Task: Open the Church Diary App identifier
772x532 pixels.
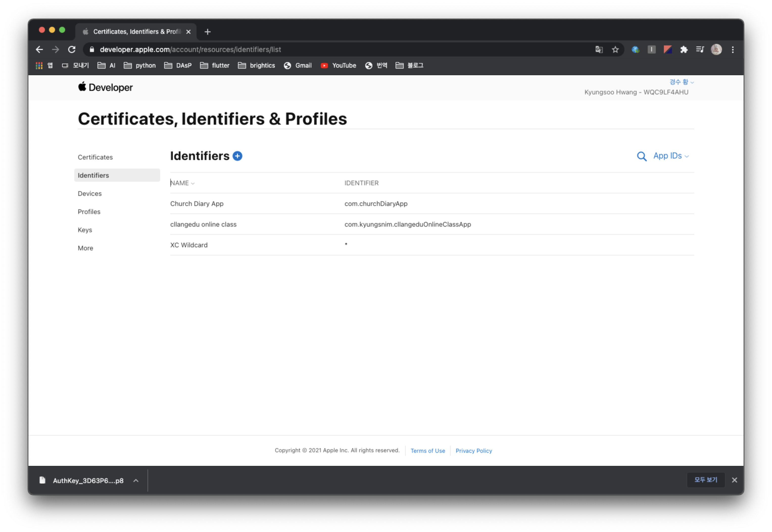Action: [x=197, y=204]
